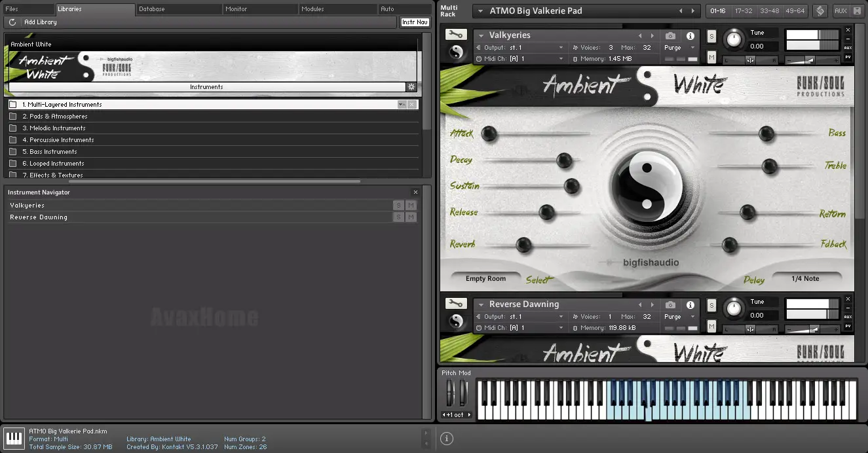
Task: Open the info pane icon at bottom
Action: coord(447,439)
